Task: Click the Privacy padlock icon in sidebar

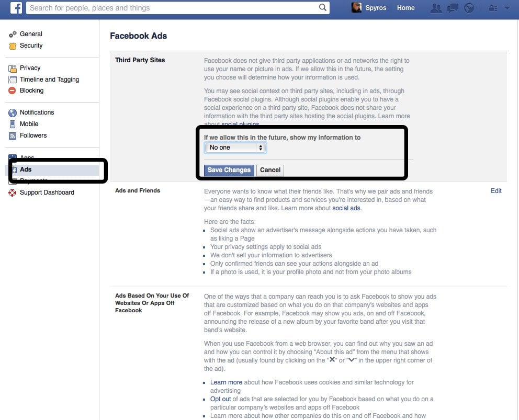Action: pos(13,68)
